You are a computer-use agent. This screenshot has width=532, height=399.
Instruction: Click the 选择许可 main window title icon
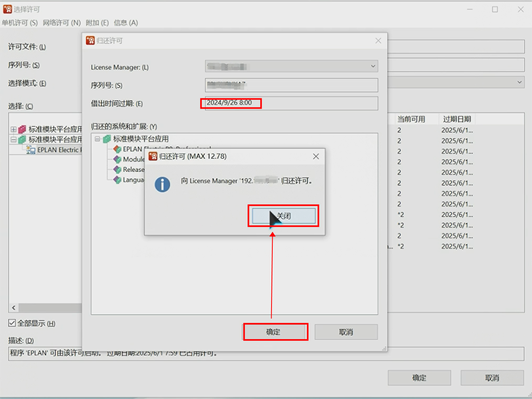point(8,9)
